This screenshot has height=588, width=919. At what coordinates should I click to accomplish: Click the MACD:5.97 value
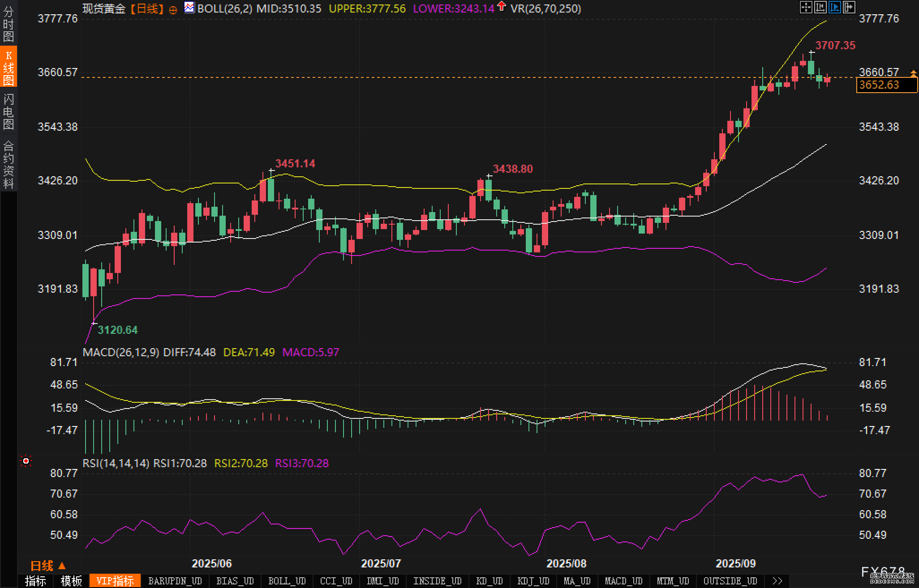(x=311, y=352)
